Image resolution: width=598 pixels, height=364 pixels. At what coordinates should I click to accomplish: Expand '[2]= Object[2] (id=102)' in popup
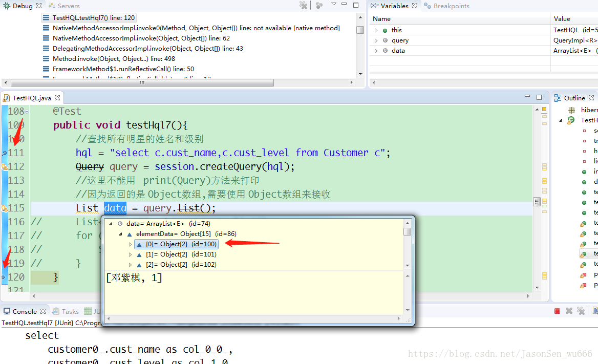click(130, 265)
